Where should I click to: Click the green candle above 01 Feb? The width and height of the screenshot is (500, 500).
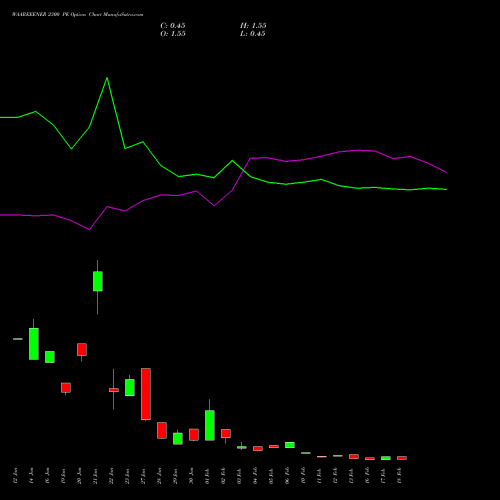point(210,425)
